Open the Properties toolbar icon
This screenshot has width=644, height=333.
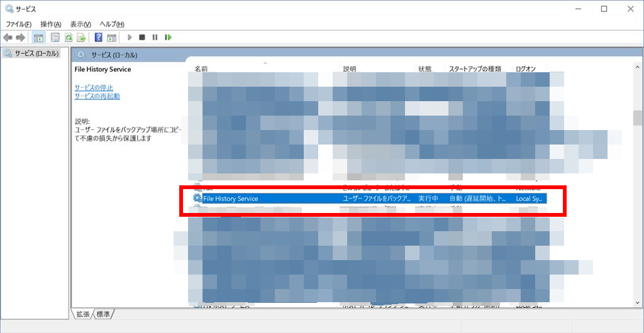point(55,38)
